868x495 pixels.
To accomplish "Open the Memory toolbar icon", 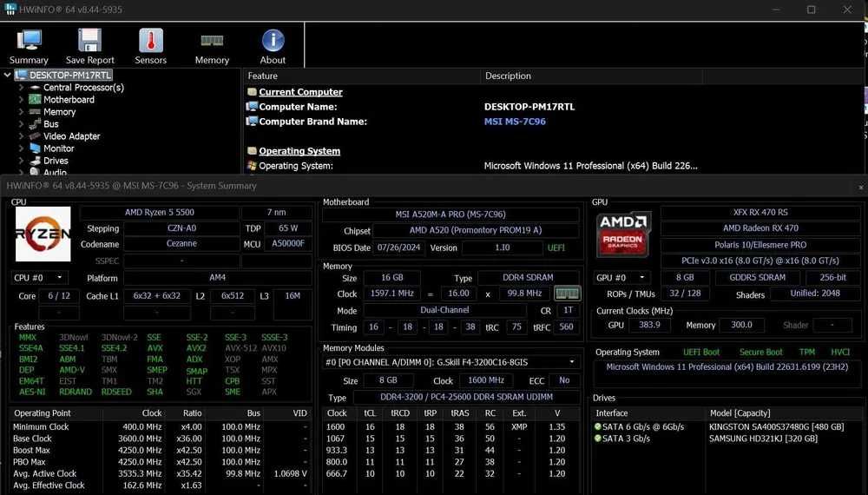I will pos(212,41).
